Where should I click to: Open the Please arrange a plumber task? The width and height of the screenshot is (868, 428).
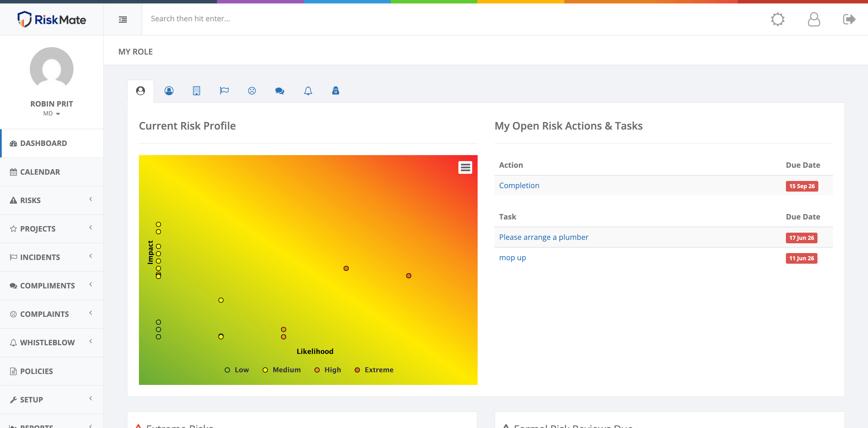click(x=544, y=238)
